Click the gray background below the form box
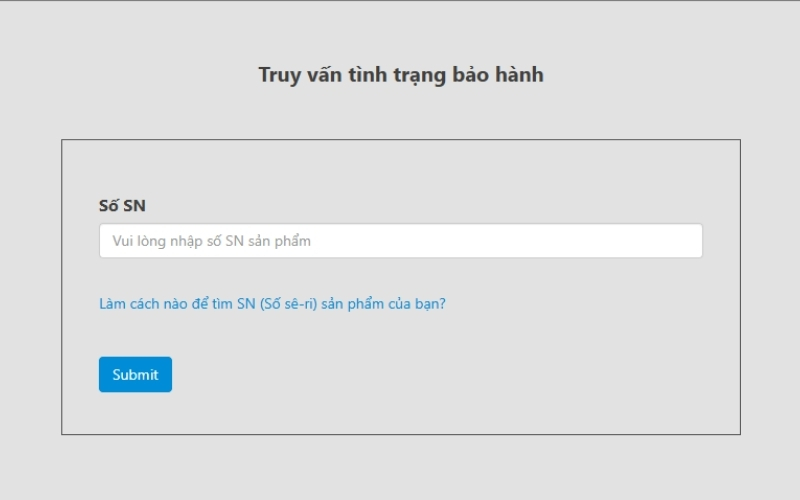 [400, 468]
